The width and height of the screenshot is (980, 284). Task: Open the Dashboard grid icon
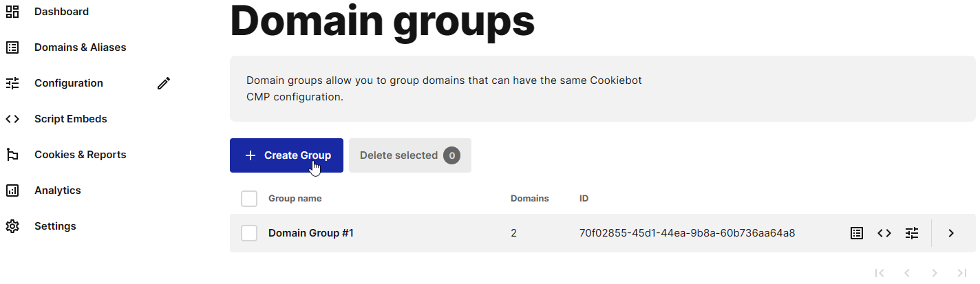(x=12, y=12)
